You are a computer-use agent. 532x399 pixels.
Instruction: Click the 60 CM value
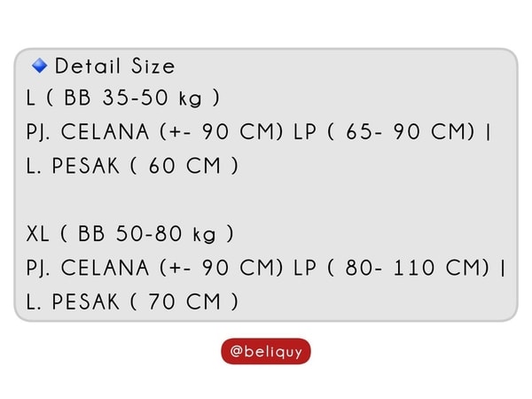click(184, 166)
